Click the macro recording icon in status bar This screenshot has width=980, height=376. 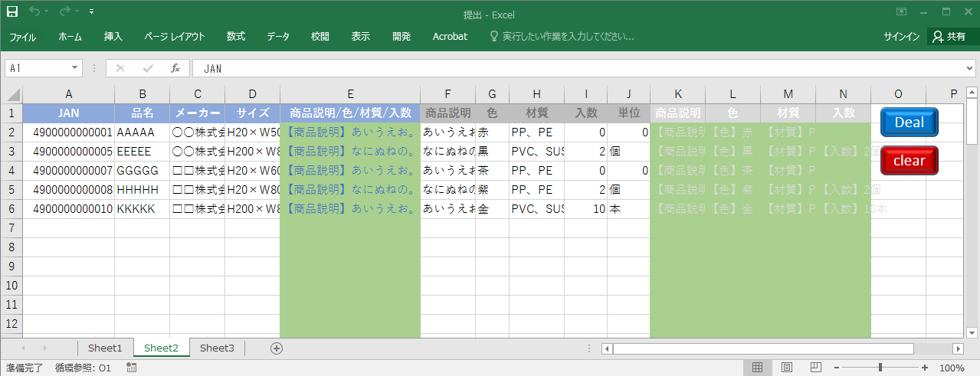coord(132,368)
